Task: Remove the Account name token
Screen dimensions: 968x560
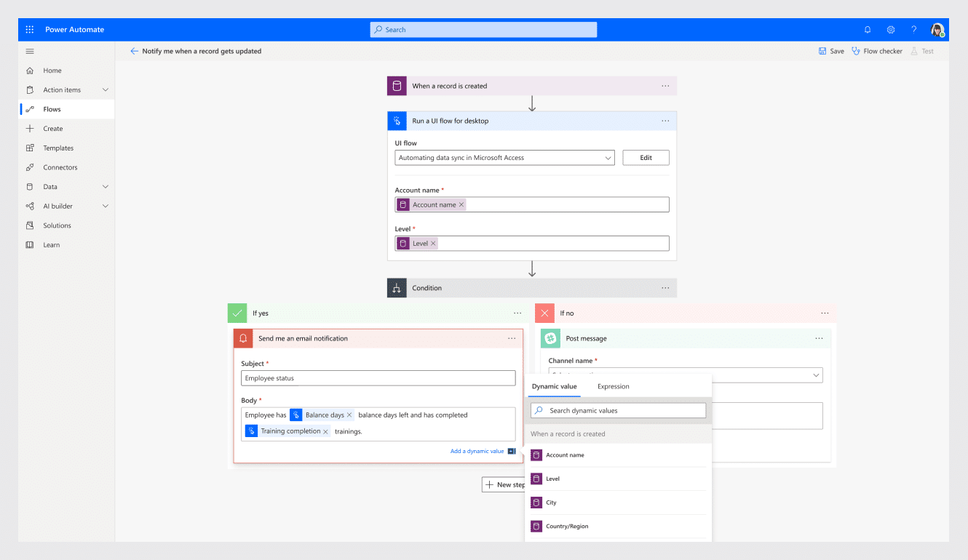Action: pos(461,205)
